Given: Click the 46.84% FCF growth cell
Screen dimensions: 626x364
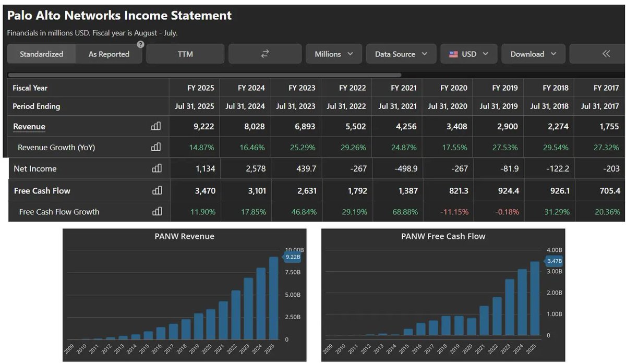Looking at the screenshot, I should (x=304, y=212).
